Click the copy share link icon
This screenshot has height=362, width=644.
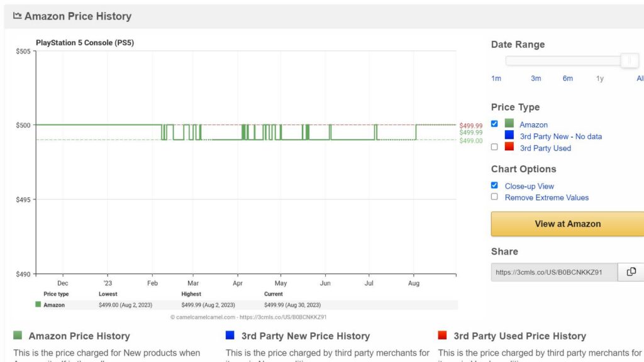coord(631,272)
